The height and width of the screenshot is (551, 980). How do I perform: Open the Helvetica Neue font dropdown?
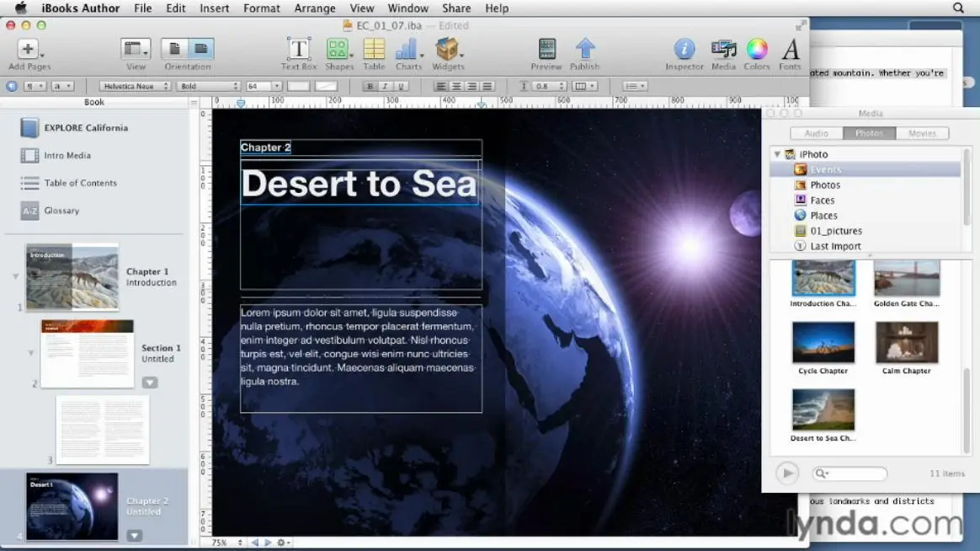[x=135, y=86]
